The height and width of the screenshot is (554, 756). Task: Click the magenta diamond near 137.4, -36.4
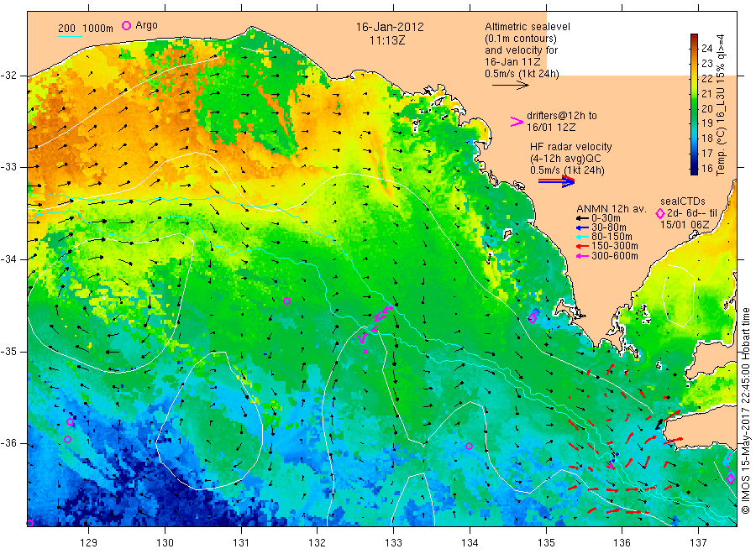pyautogui.click(x=731, y=478)
